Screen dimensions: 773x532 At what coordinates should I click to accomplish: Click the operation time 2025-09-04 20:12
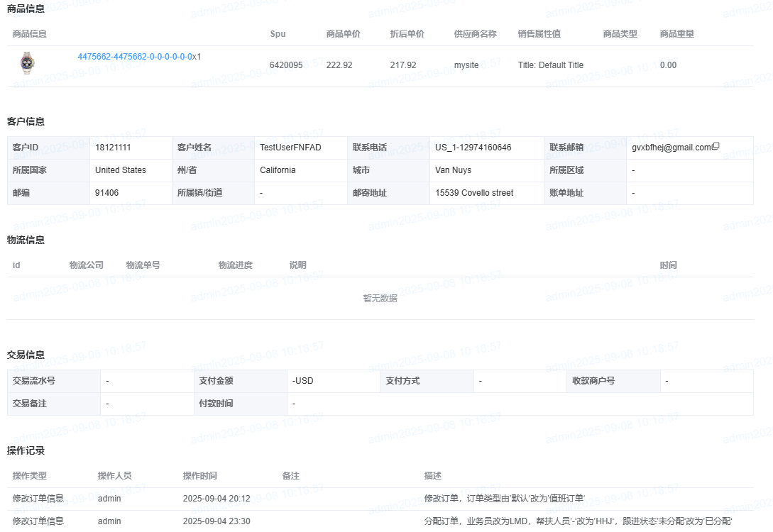click(x=216, y=499)
